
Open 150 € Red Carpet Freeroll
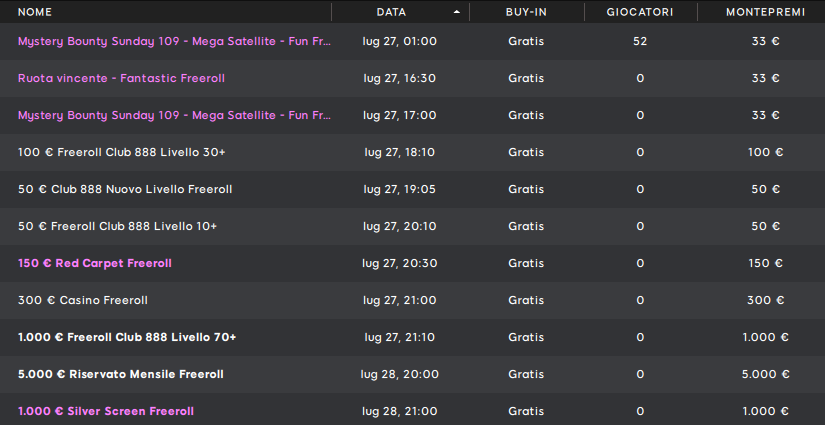(95, 264)
